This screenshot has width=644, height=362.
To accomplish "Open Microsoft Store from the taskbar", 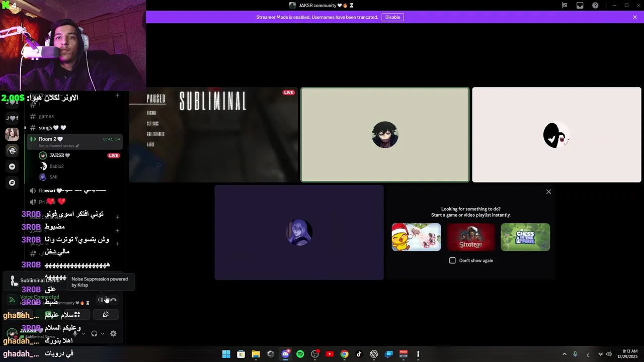I will click(241, 354).
